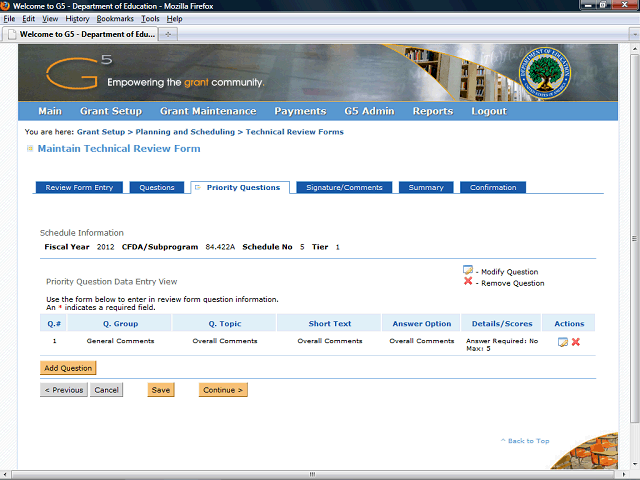640x480 pixels.
Task: Click 'Answer Required: No' details text
Action: point(502,341)
